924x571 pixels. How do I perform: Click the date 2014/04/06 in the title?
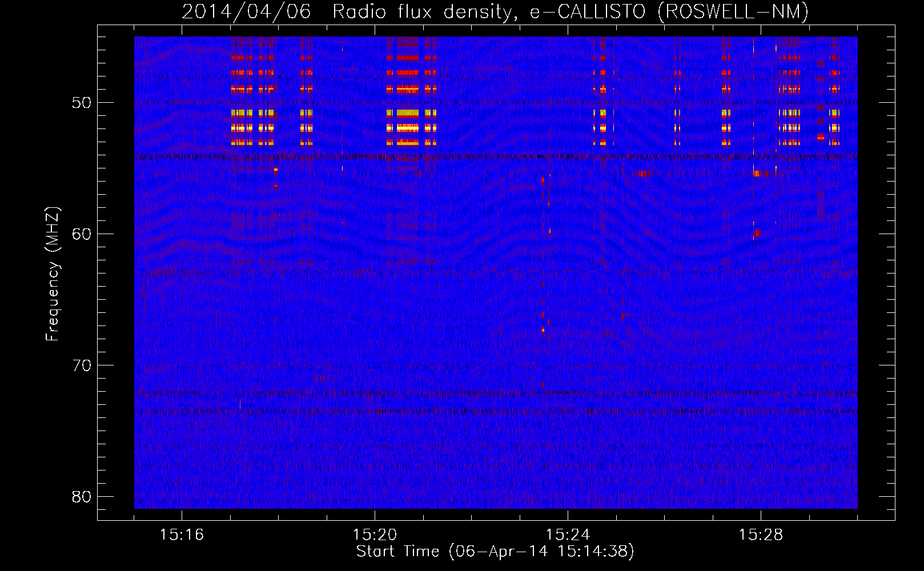coord(246,11)
